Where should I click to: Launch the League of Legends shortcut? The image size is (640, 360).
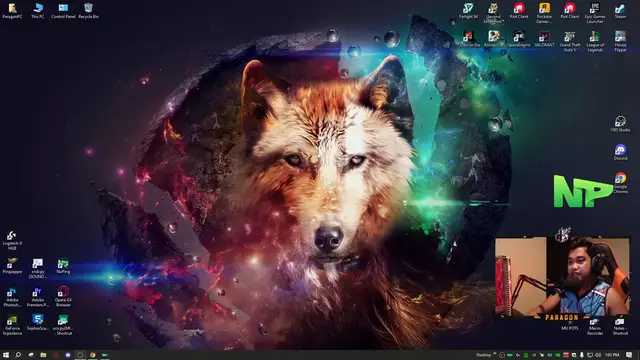tap(595, 41)
